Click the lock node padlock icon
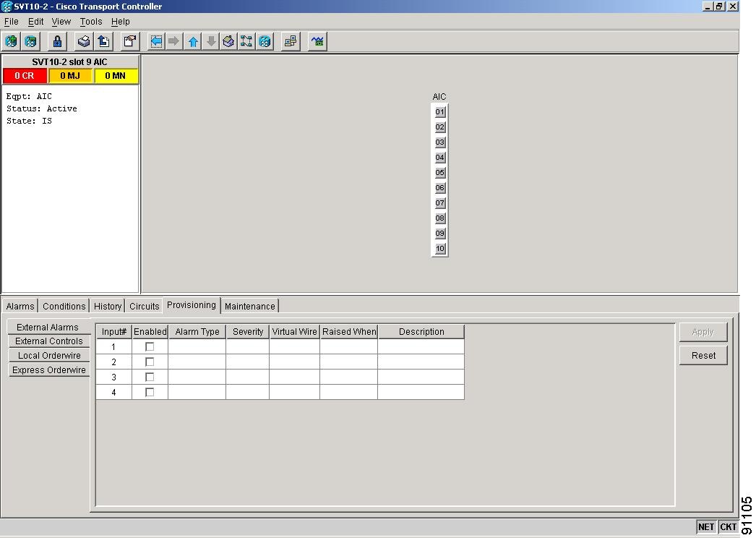756x538 pixels. (57, 41)
